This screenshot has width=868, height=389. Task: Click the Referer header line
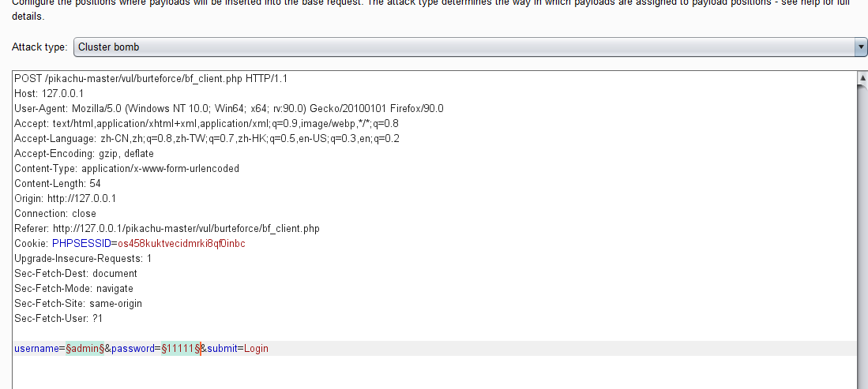[x=167, y=229]
